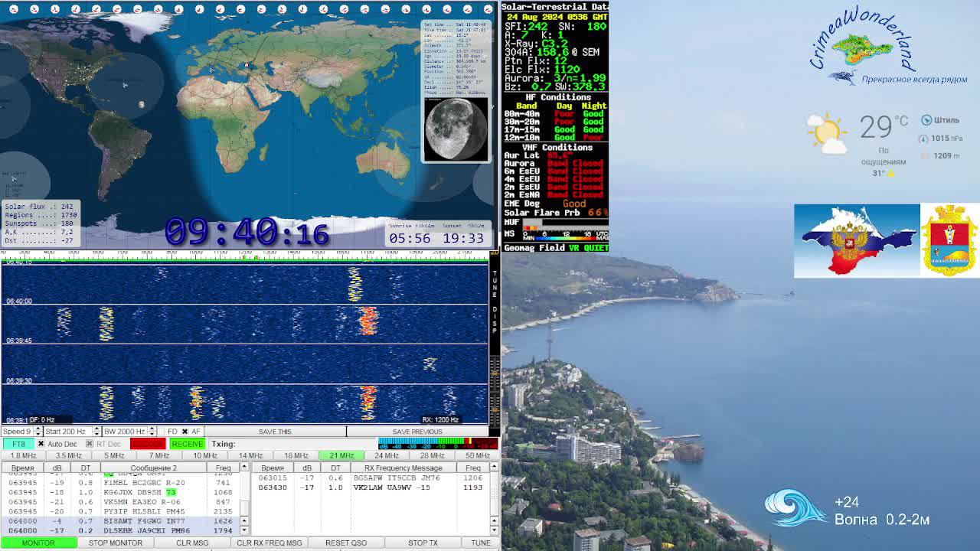Select the 5 MHz band
This screenshot has height=551, width=980.
click(x=114, y=456)
